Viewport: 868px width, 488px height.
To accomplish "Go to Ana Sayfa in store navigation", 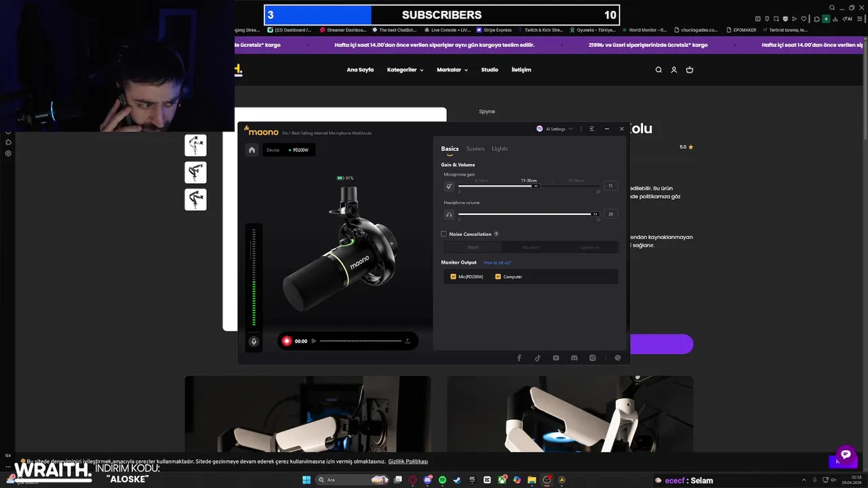I will point(360,70).
